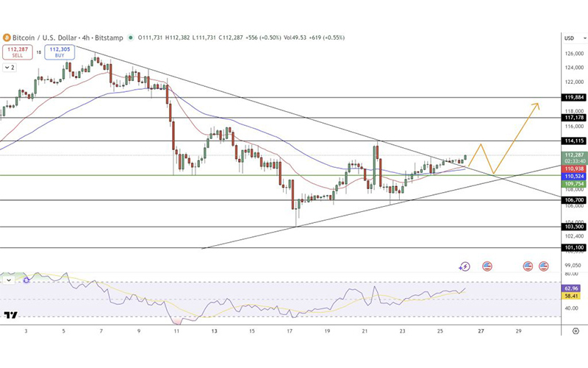Click the Bitcoin / U.S. Dollar symbol title
Screen dimensions: 588x368
pyautogui.click(x=46, y=38)
